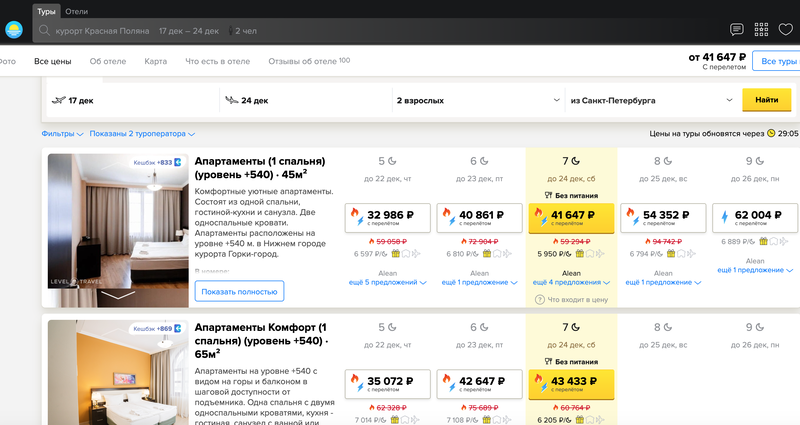800x425 pixels.
Task: Expand ещё 4 предложения list
Action: click(571, 282)
